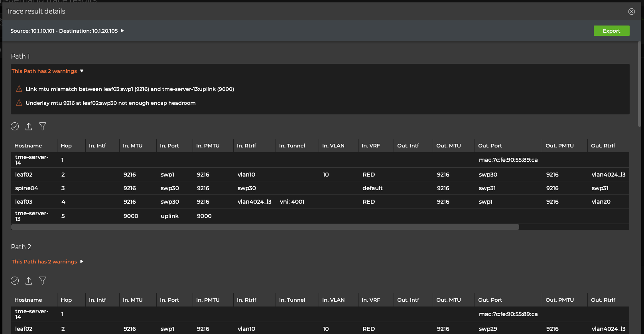Viewport: 644px width, 334px height.
Task: Click the horizontal scrollbar under Path 1 table
Action: coord(265,227)
